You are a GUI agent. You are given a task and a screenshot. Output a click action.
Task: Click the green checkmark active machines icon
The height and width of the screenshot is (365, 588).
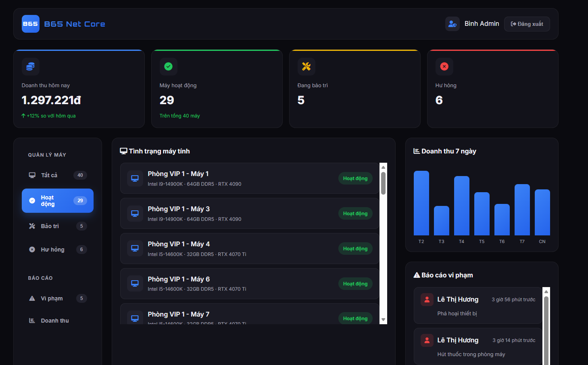point(168,67)
